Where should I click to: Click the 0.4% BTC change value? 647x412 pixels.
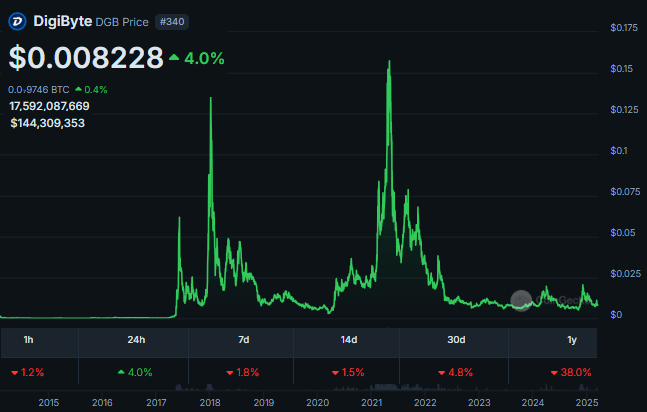pos(91,90)
